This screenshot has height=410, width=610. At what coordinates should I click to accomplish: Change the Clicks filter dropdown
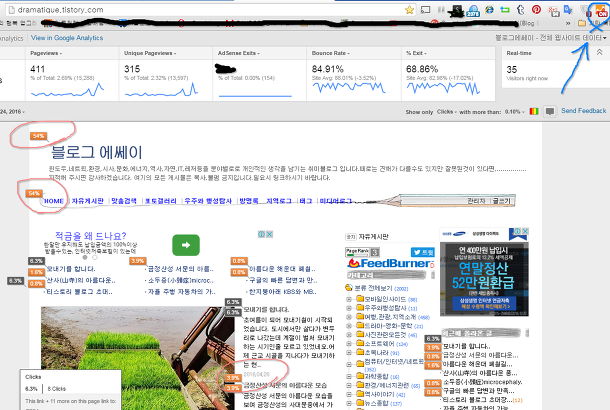coord(447,112)
